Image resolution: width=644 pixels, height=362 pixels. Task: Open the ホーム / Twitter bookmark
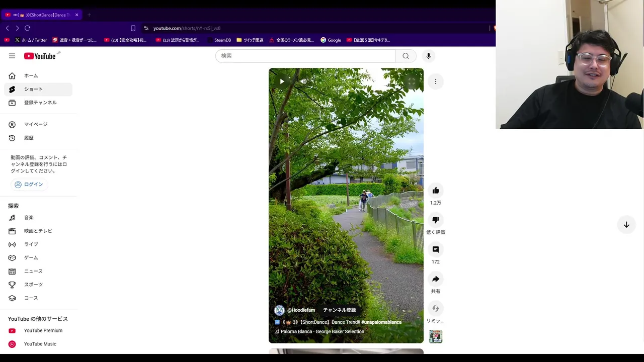pos(31,40)
